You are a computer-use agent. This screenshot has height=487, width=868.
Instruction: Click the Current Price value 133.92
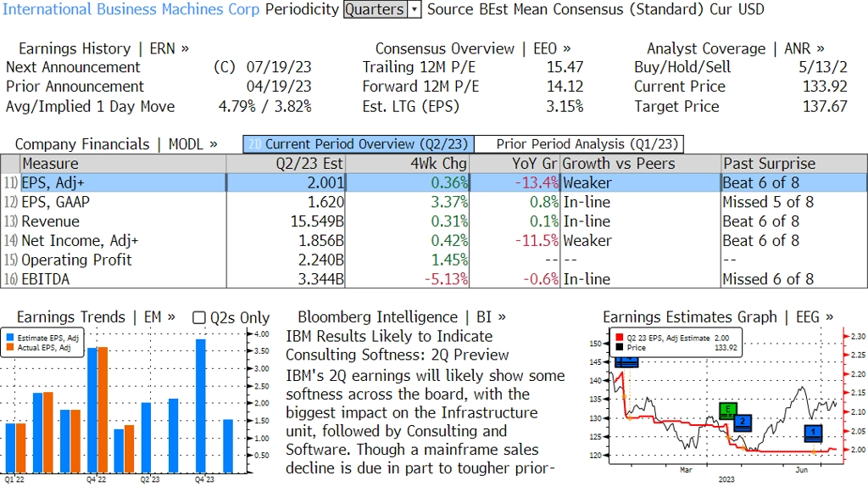tap(825, 87)
